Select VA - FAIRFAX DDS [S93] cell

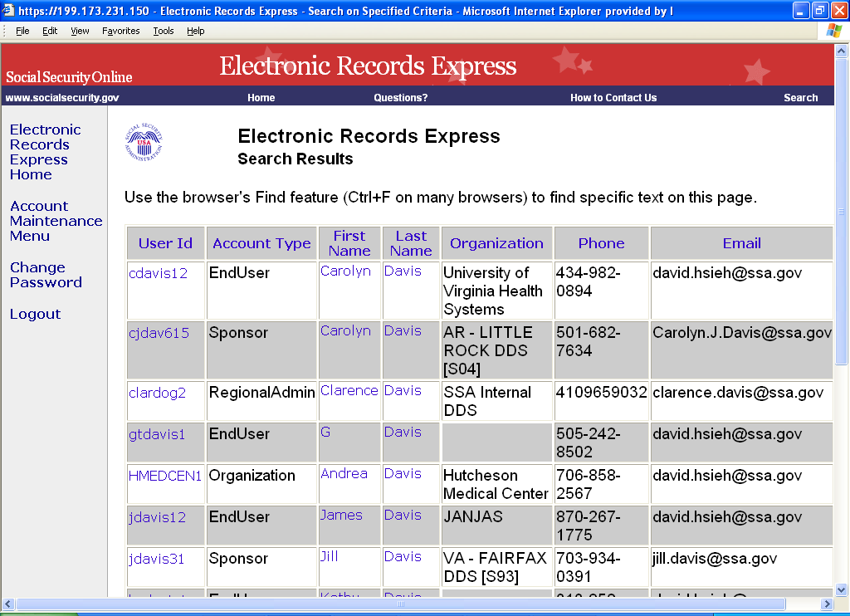click(x=496, y=567)
